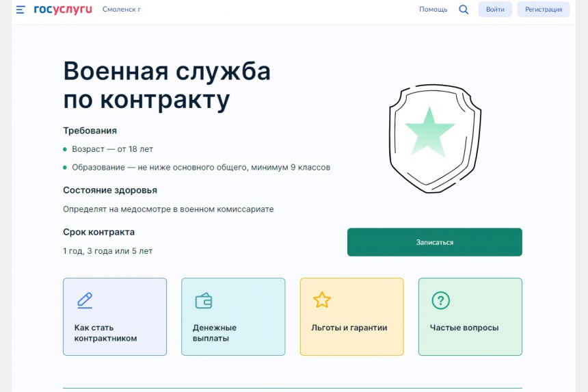Click the Требования subheading
Viewport: 588px width, 392px height.
point(90,131)
